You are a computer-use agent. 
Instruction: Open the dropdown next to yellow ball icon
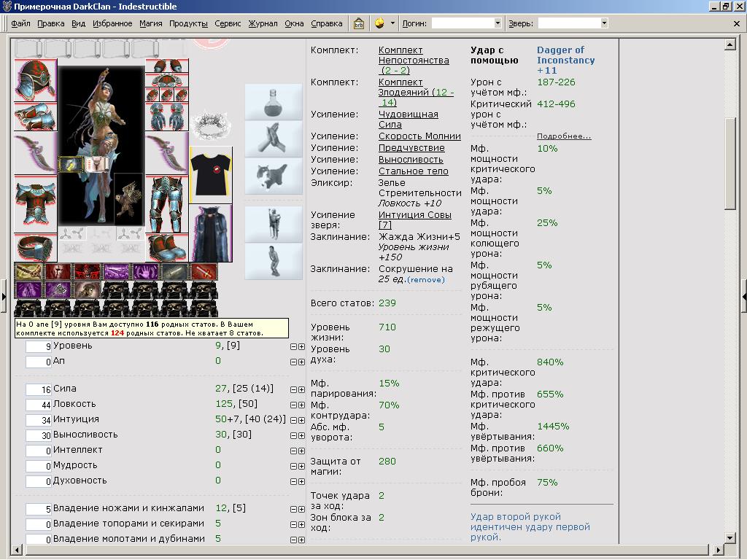(x=392, y=23)
